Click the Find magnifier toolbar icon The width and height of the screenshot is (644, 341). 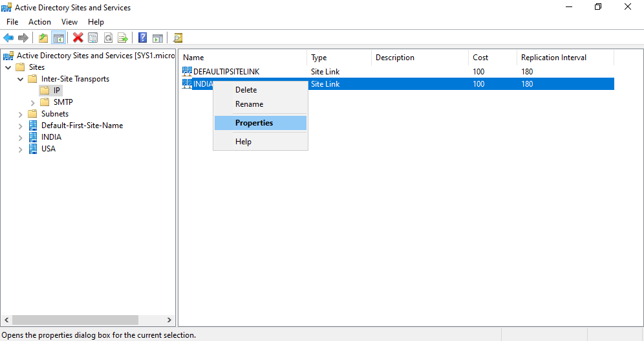177,38
